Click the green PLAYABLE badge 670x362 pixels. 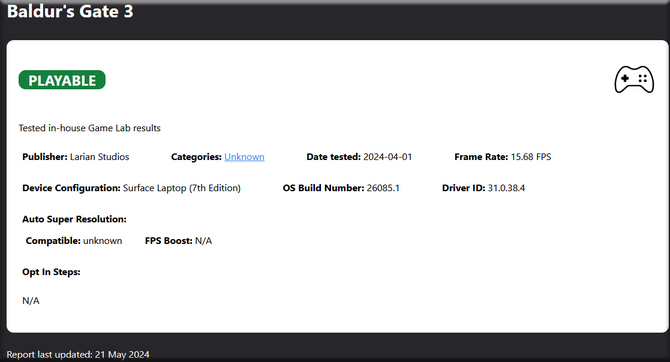point(62,80)
